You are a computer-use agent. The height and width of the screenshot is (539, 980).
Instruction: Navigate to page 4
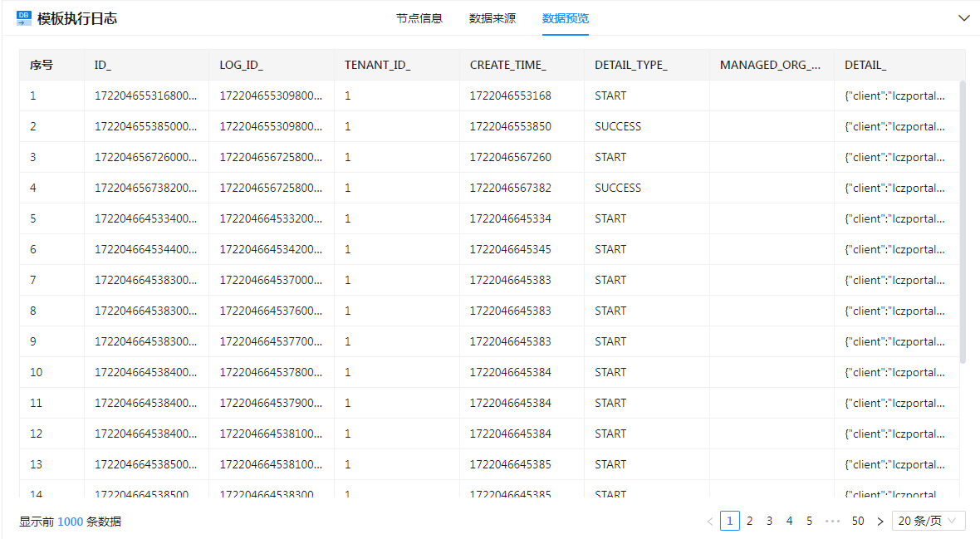pos(790,522)
